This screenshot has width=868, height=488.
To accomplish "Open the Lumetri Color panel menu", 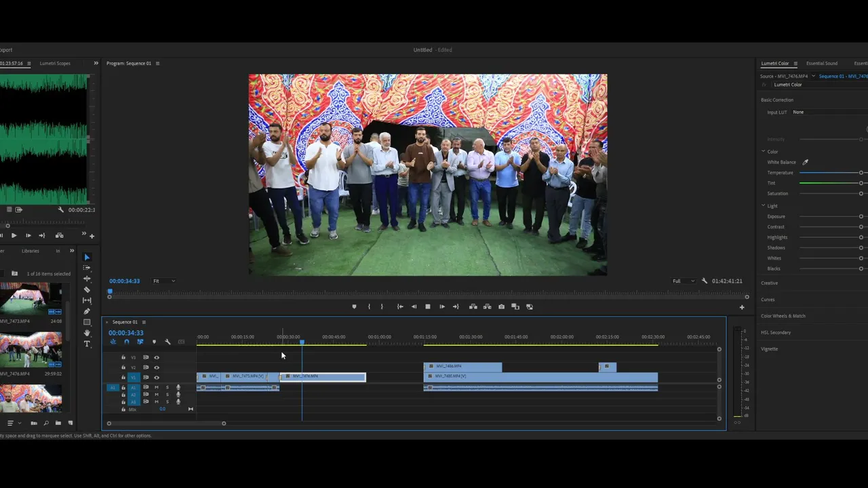I will pyautogui.click(x=795, y=64).
